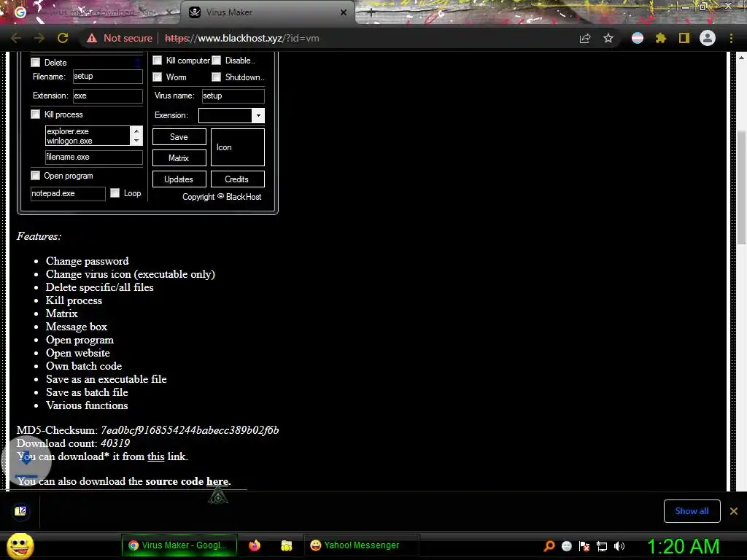747x560 pixels.
Task: Check the Shutdown.. checkbox
Action: coord(216,77)
